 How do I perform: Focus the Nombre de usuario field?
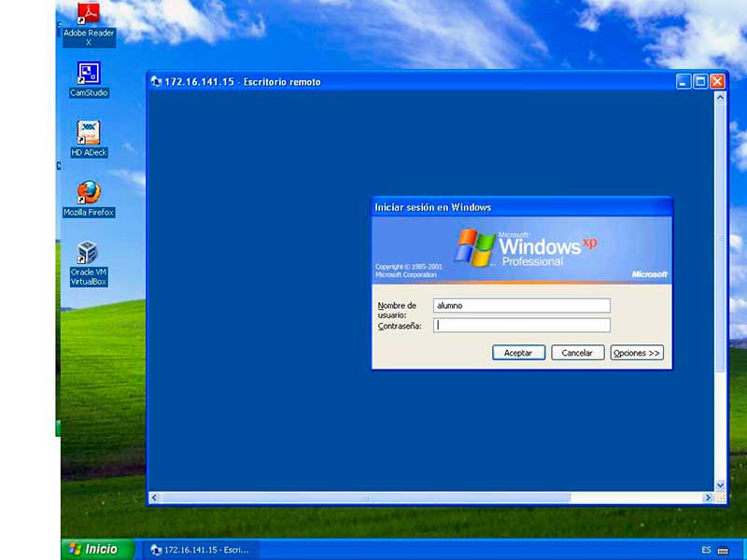(522, 306)
